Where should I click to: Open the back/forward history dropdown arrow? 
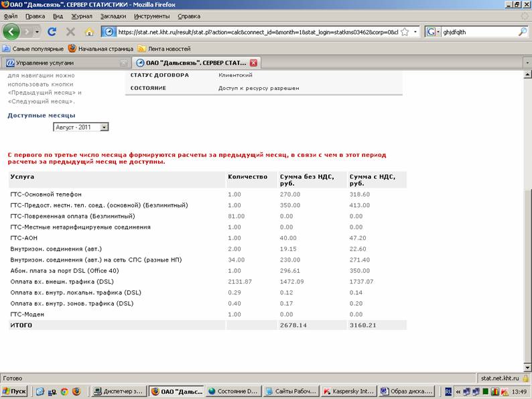[x=37, y=32]
